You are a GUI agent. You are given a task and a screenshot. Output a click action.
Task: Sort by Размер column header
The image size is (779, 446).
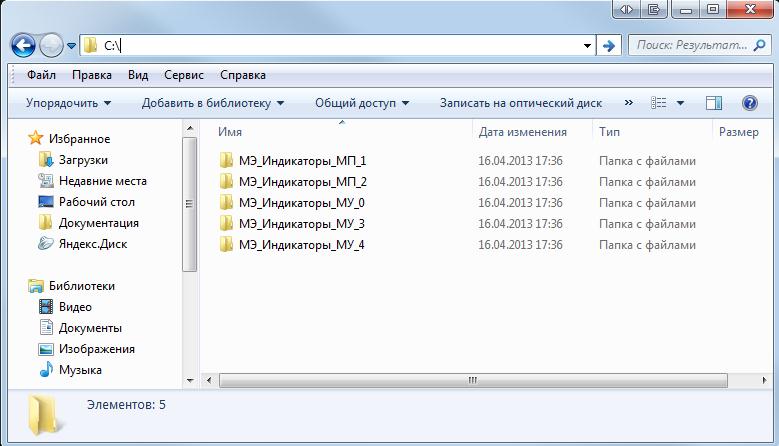tap(739, 132)
